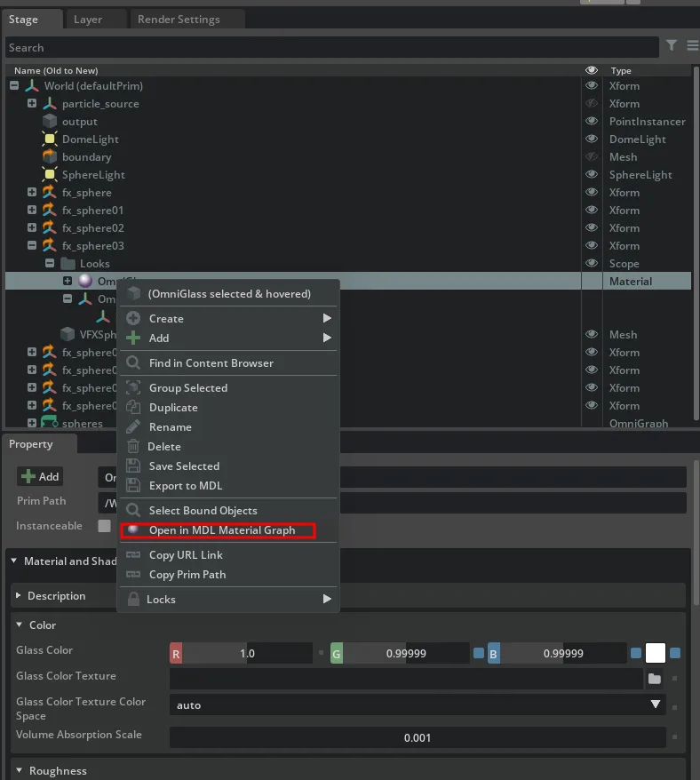Click the Glass Color R value field
Screen dimensions: 700x780
pos(247,653)
